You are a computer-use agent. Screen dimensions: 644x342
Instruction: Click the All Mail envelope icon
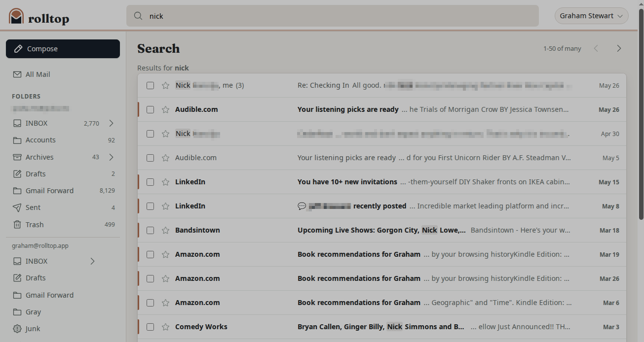[x=17, y=74]
